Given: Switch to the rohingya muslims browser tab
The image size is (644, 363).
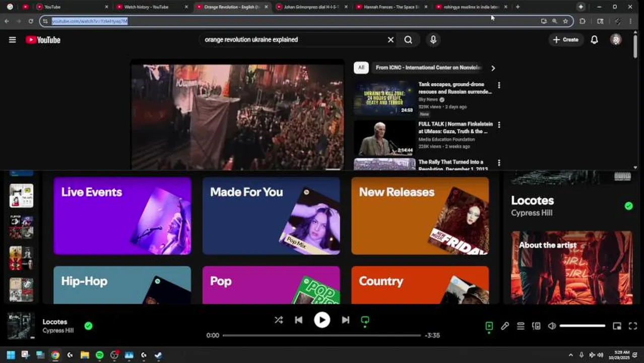Looking at the screenshot, I should (471, 7).
